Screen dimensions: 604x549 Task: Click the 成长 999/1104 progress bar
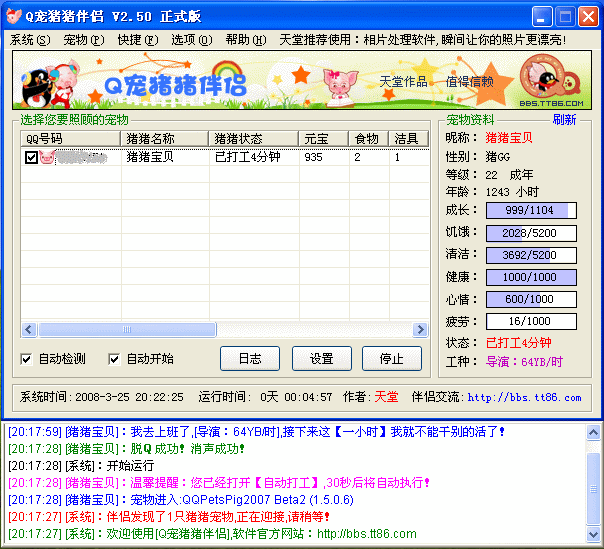[531, 210]
